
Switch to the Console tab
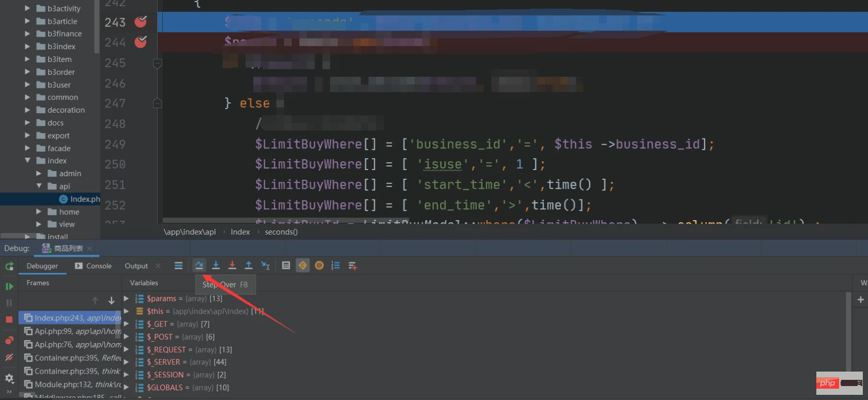click(94, 266)
